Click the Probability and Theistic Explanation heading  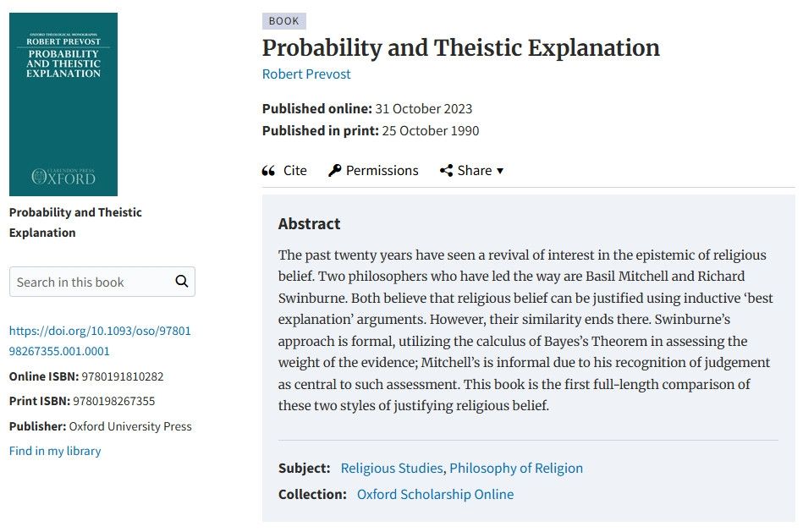pyautogui.click(x=461, y=48)
